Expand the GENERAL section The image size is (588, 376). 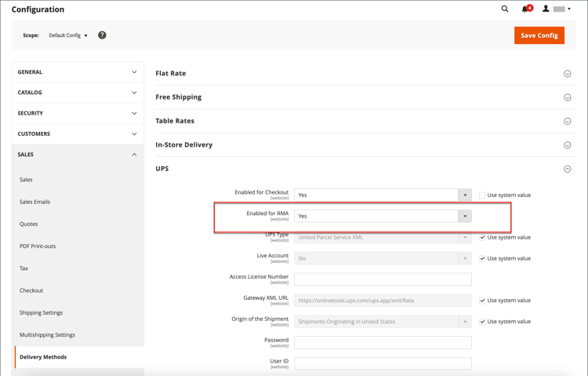(78, 72)
